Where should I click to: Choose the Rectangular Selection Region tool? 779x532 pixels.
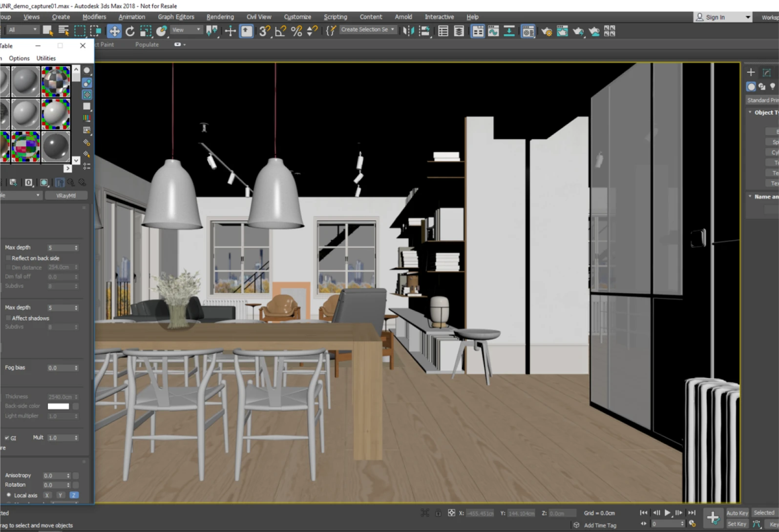click(x=80, y=31)
